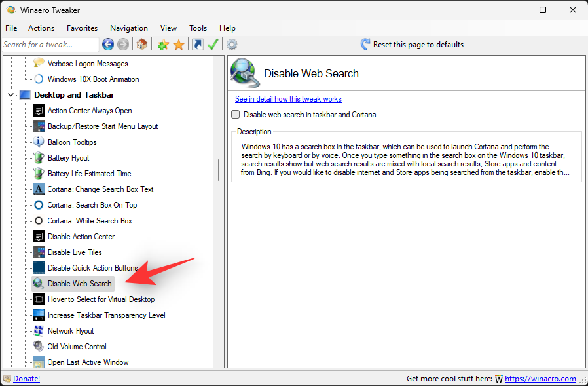
Task: Open the Tools menu
Action: 198,28
